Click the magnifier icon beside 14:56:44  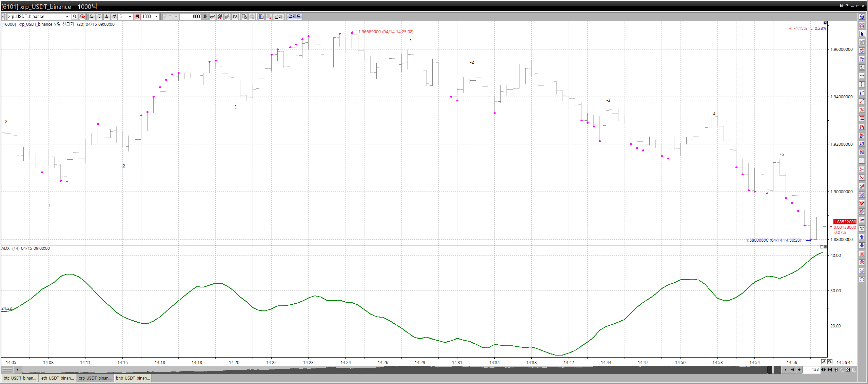coord(830,362)
